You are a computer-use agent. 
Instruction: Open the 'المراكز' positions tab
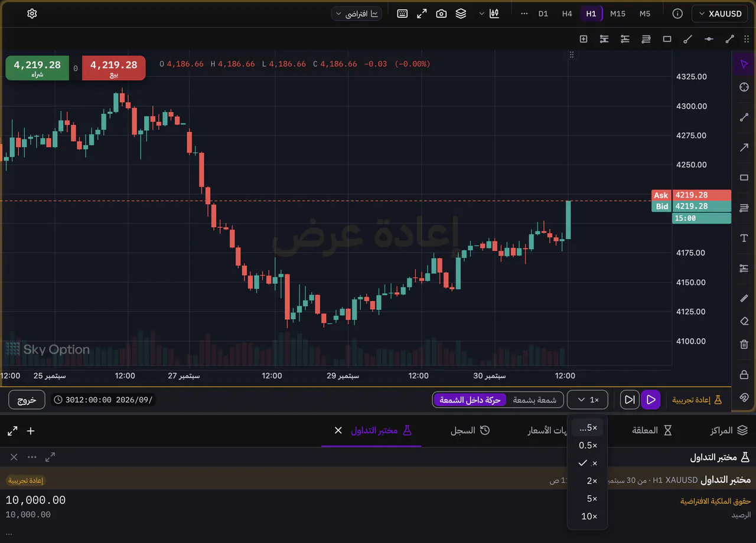(x=729, y=431)
